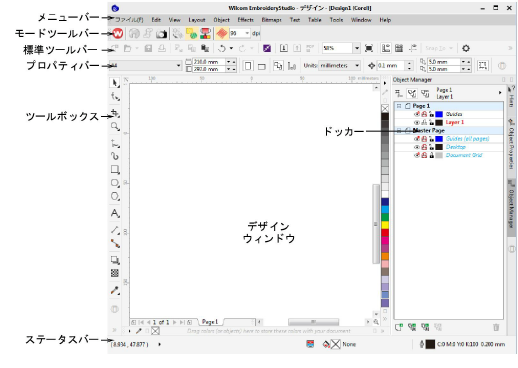Collapse the Master Page tree node
Viewport: 518px width, 368px height.
point(399,131)
